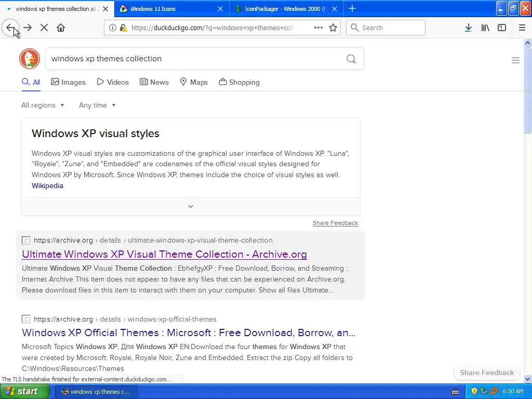532x399 pixels.
Task: Show Shopping search results
Action: click(x=239, y=82)
